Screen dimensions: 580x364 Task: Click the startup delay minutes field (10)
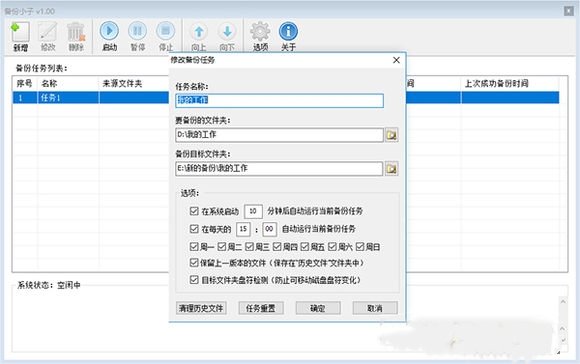click(x=253, y=211)
